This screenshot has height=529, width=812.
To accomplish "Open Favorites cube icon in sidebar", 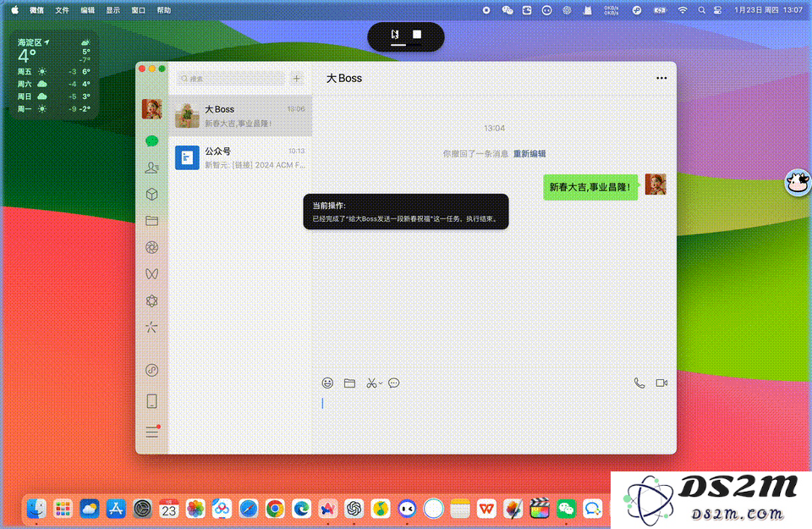I will click(x=151, y=195).
